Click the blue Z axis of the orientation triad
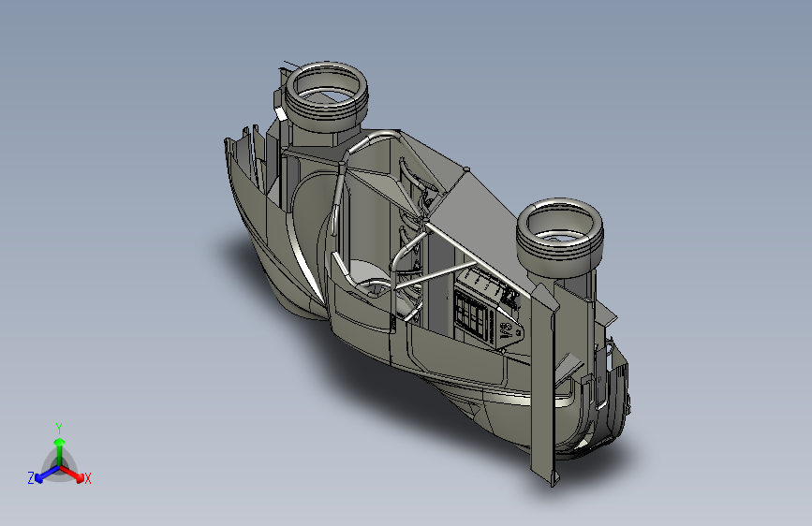 point(47,475)
